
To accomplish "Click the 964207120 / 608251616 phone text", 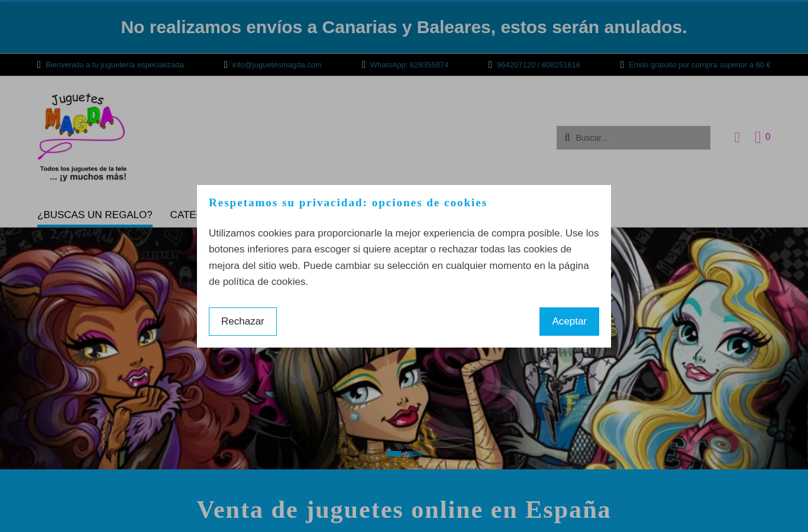I will (x=538, y=65).
